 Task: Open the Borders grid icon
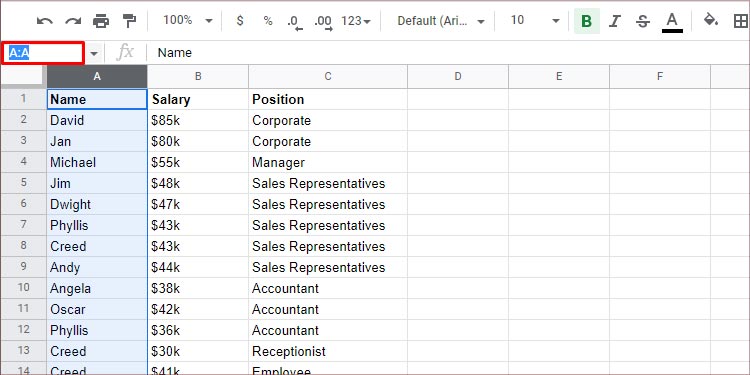(x=740, y=21)
